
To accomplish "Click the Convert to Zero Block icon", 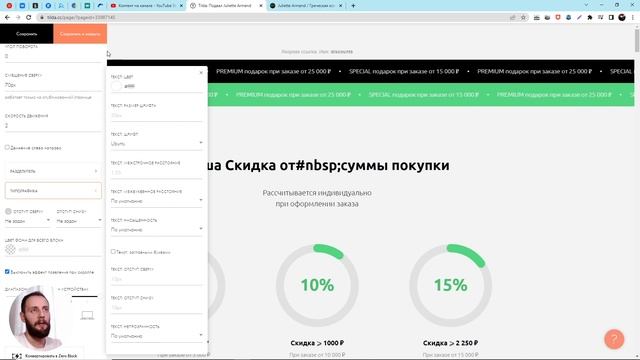I will 16,356.
